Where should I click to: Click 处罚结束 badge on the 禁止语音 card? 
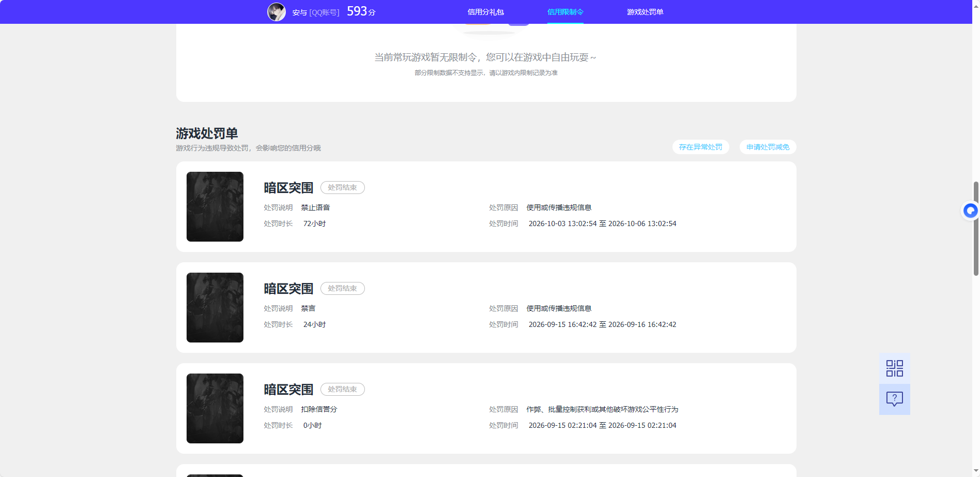tap(342, 187)
